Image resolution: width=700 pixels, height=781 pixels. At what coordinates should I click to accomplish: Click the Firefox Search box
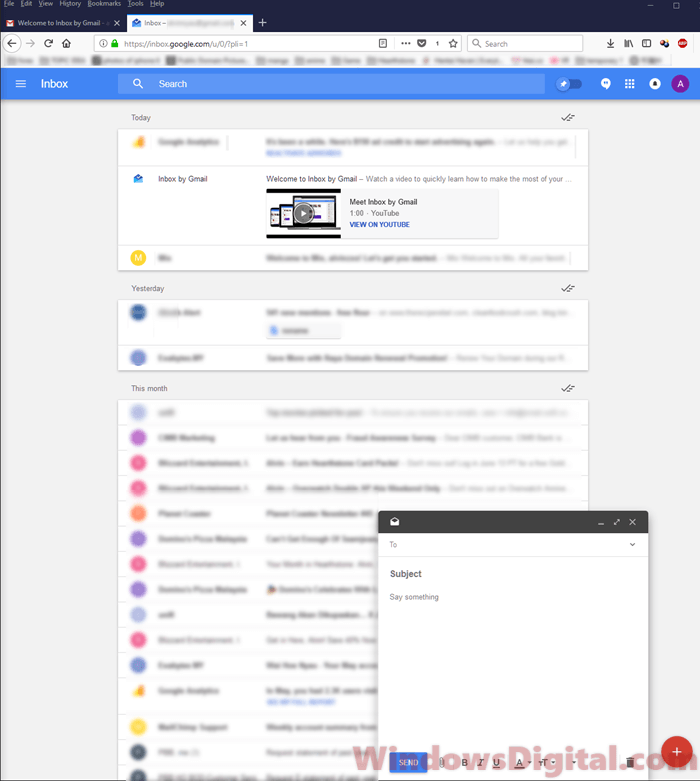point(525,43)
